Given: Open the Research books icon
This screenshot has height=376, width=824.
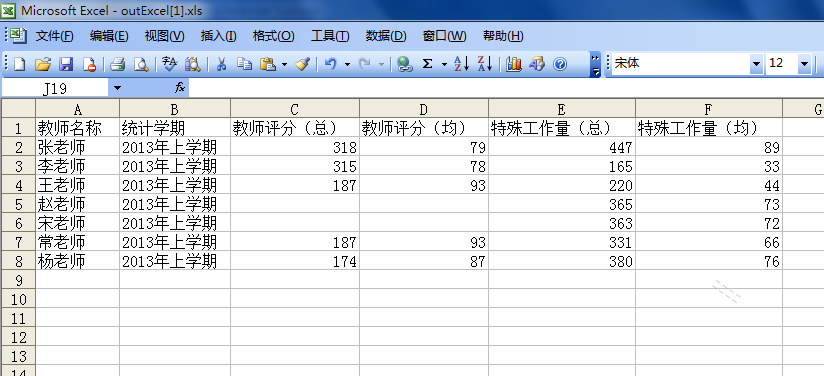Looking at the screenshot, I should coord(192,64).
